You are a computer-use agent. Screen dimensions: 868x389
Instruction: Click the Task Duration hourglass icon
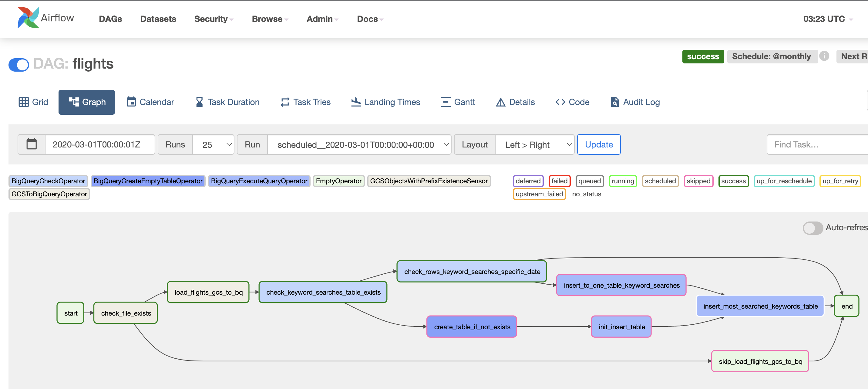199,102
